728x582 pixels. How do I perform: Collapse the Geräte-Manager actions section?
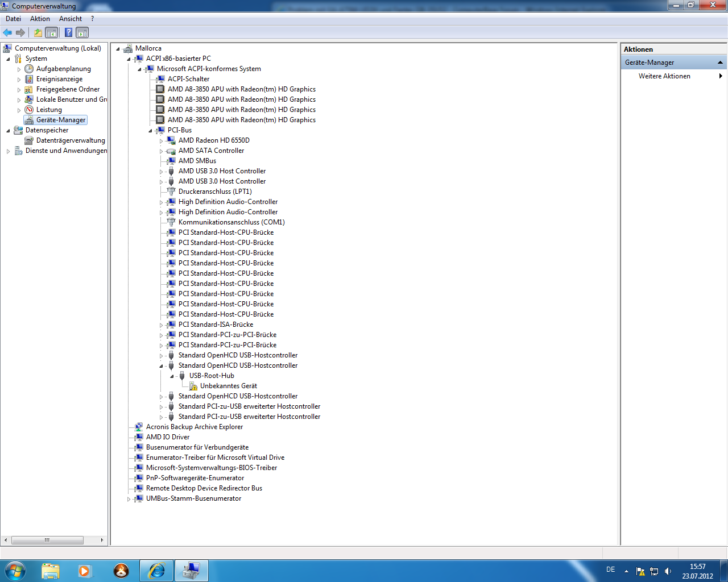[x=720, y=63]
